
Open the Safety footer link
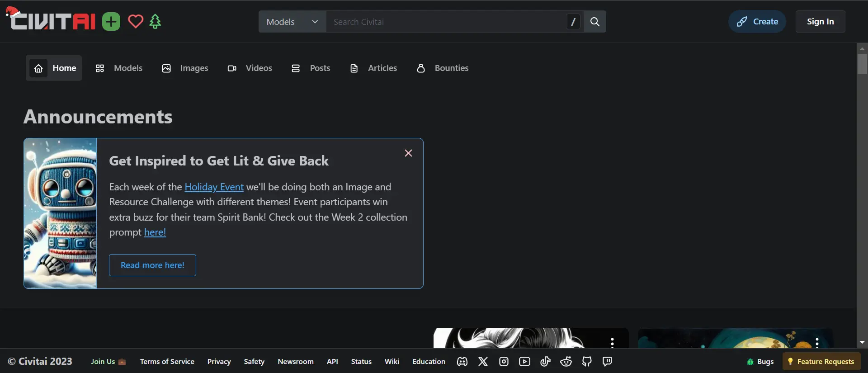click(x=254, y=361)
